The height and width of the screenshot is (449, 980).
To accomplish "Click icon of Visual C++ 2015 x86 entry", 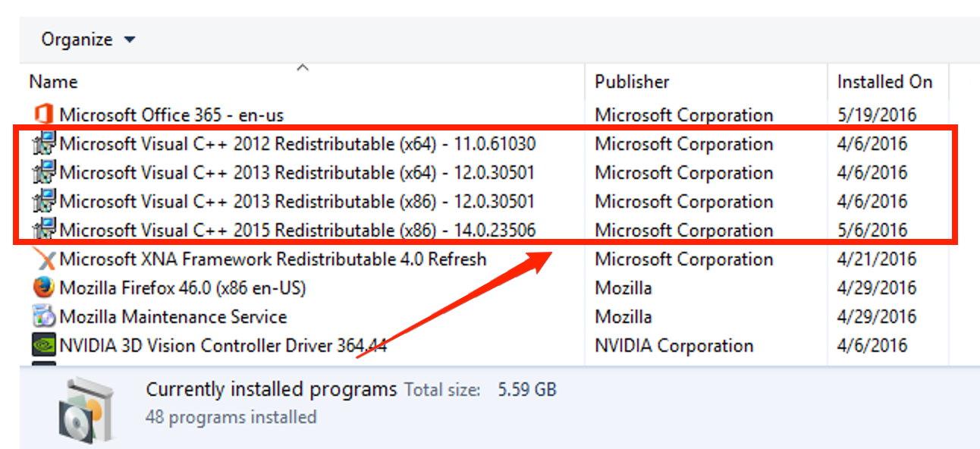I will pyautogui.click(x=44, y=230).
